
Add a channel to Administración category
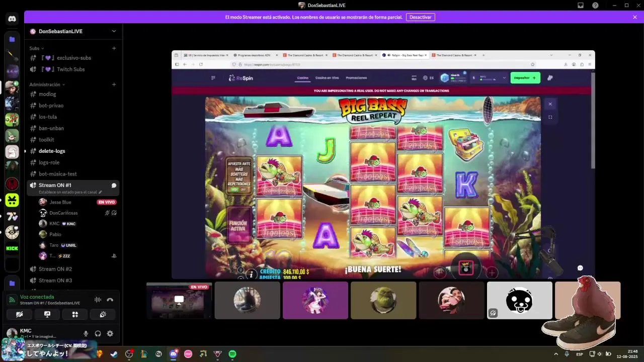click(x=114, y=84)
